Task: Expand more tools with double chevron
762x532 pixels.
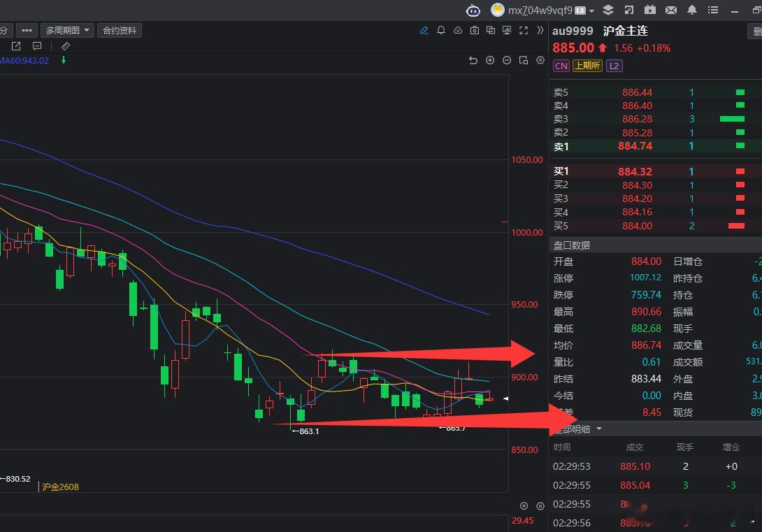Action: [x=540, y=31]
